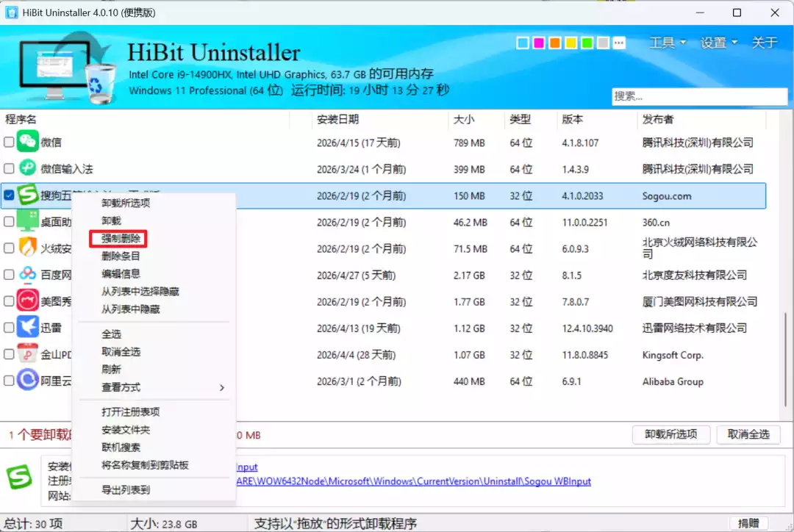Open the 工具 dropdown menu
The image size is (794, 532).
point(668,43)
